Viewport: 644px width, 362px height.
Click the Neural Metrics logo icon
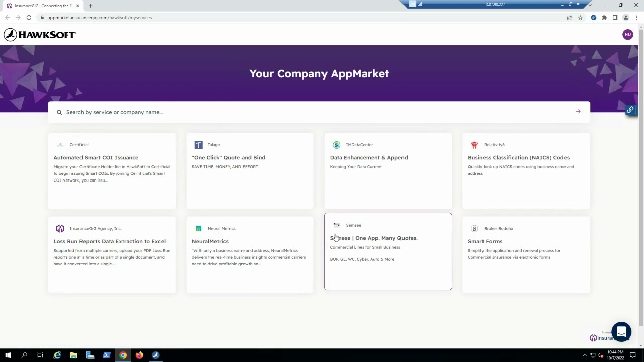198,228
